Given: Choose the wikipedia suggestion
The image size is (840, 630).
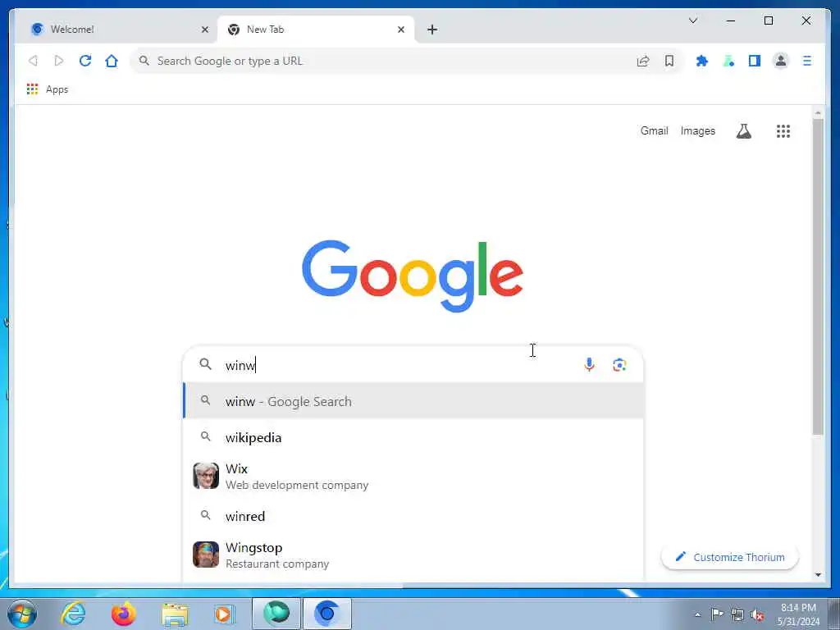Looking at the screenshot, I should 413,438.
